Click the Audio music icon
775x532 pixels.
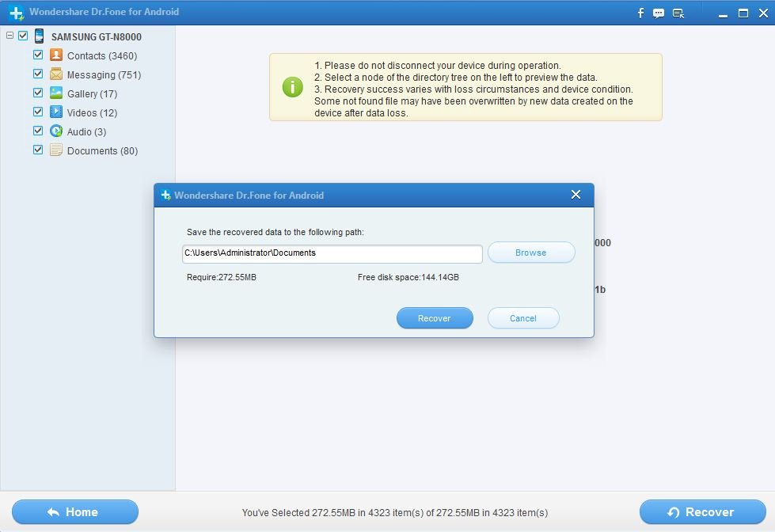point(56,131)
